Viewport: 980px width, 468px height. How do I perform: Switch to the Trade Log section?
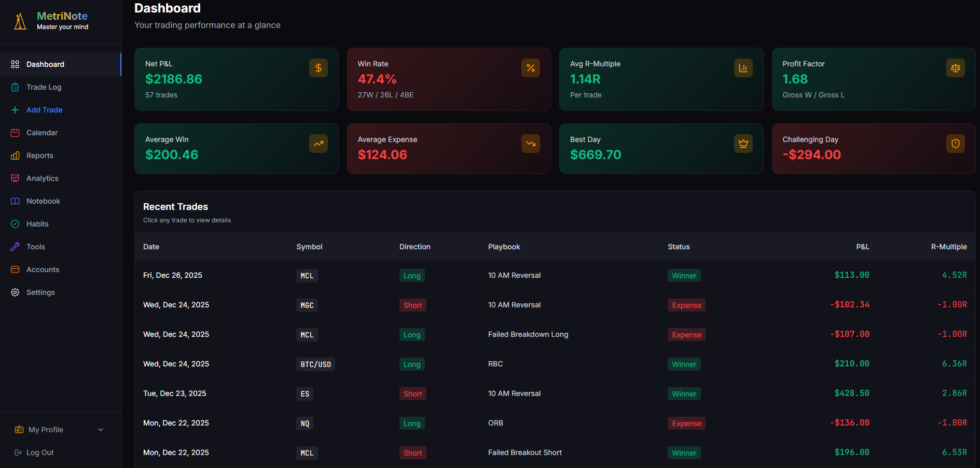(44, 87)
